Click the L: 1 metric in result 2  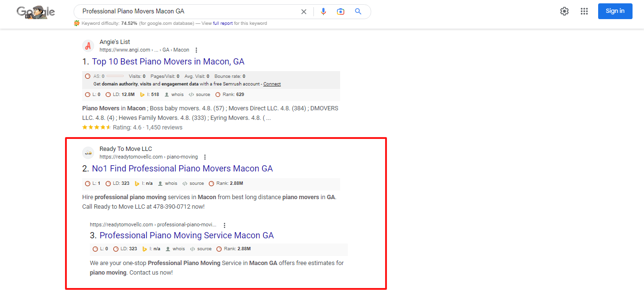pyautogui.click(x=93, y=183)
